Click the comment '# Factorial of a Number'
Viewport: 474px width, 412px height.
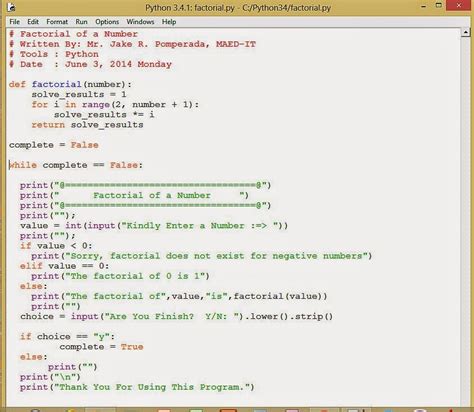point(73,34)
